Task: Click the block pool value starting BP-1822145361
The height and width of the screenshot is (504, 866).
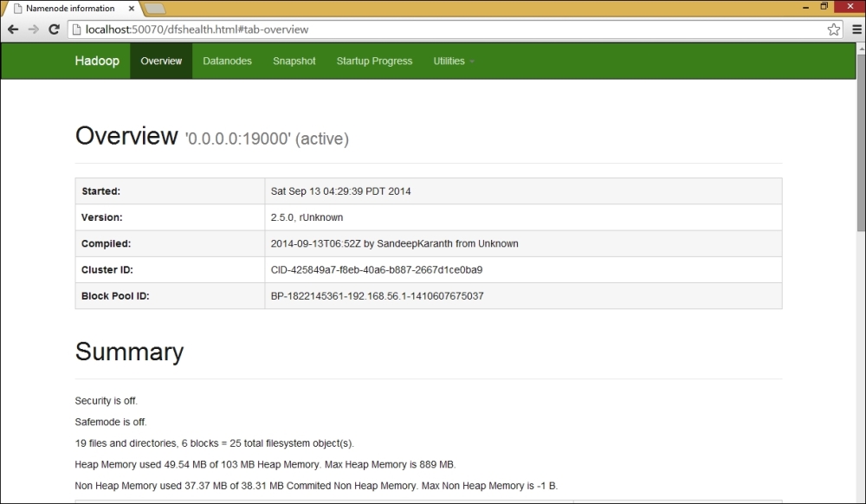Action: 378,296
